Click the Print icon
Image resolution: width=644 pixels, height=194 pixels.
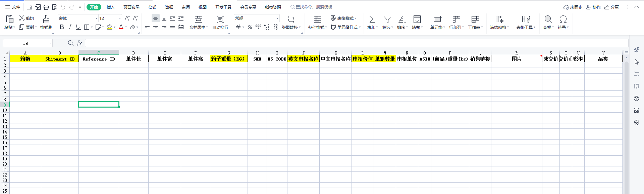(46, 7)
